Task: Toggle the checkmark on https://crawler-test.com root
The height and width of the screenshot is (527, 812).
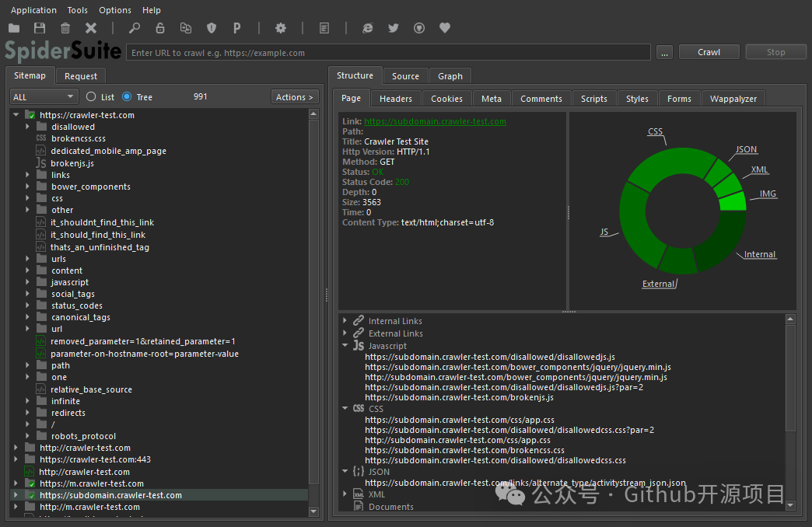Action: click(x=31, y=115)
